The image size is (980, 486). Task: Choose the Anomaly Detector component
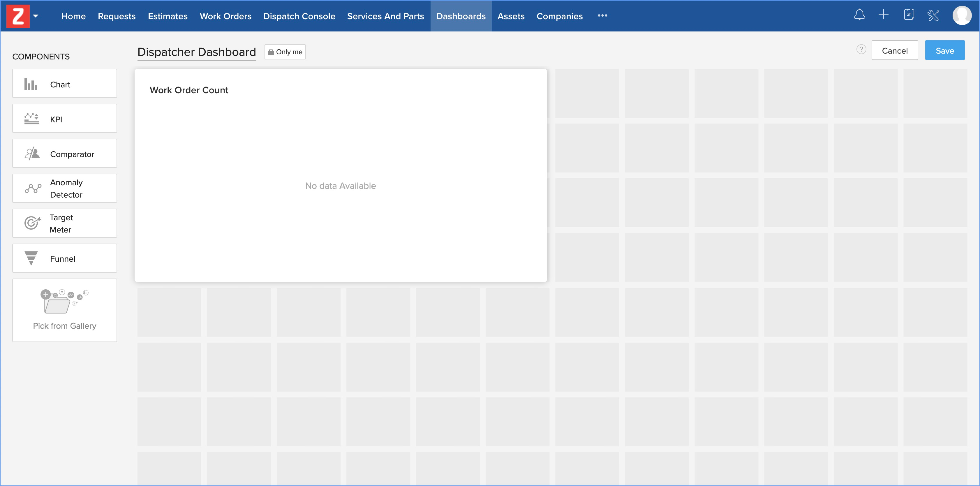coord(64,189)
